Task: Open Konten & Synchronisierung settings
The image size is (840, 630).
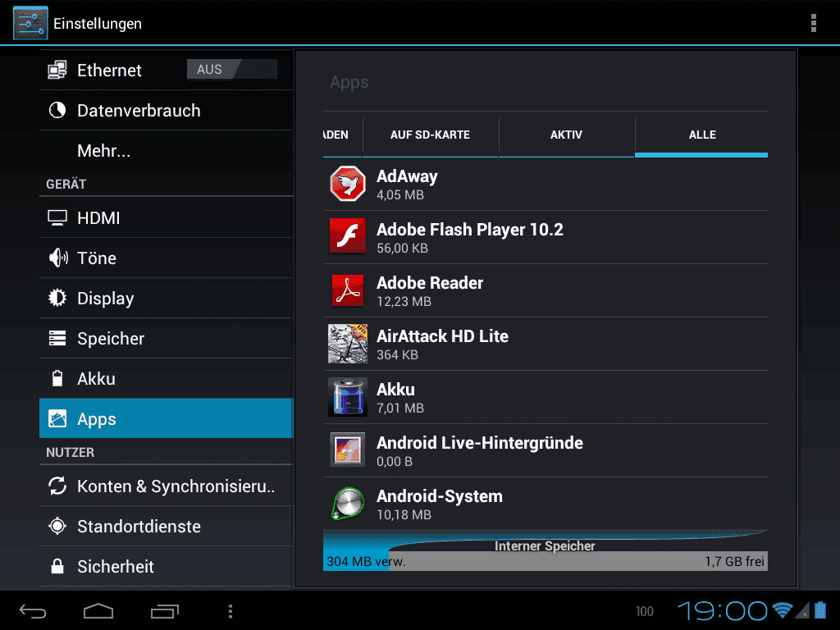Action: (166, 486)
